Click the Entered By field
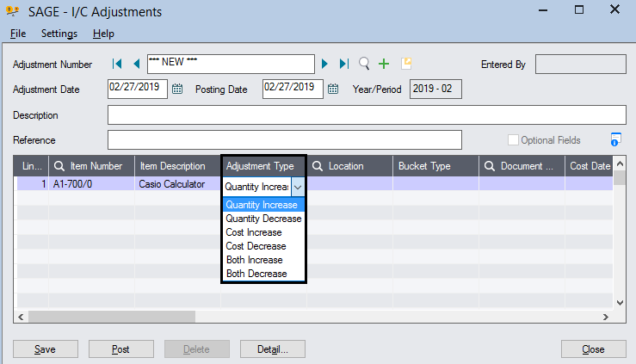This screenshot has height=364, width=636. pyautogui.click(x=580, y=64)
